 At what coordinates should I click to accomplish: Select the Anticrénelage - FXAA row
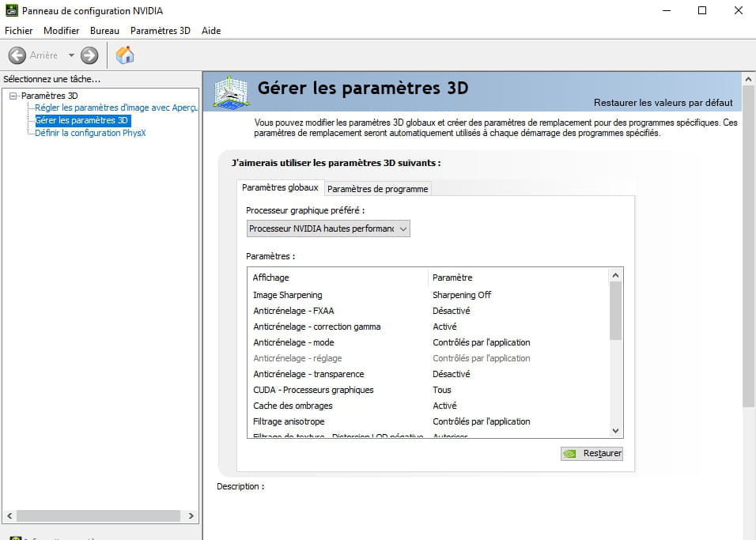click(x=428, y=311)
